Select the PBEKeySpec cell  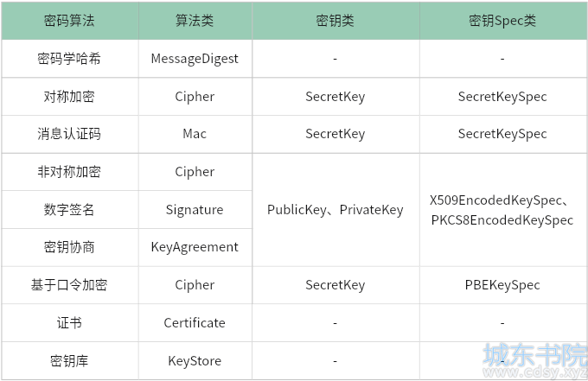point(502,285)
